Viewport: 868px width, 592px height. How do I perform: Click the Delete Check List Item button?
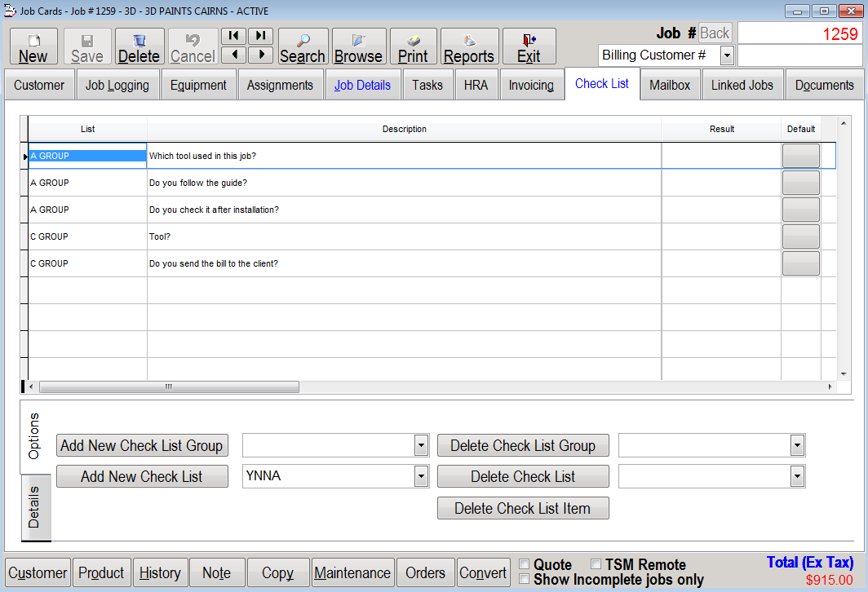pyautogui.click(x=523, y=508)
